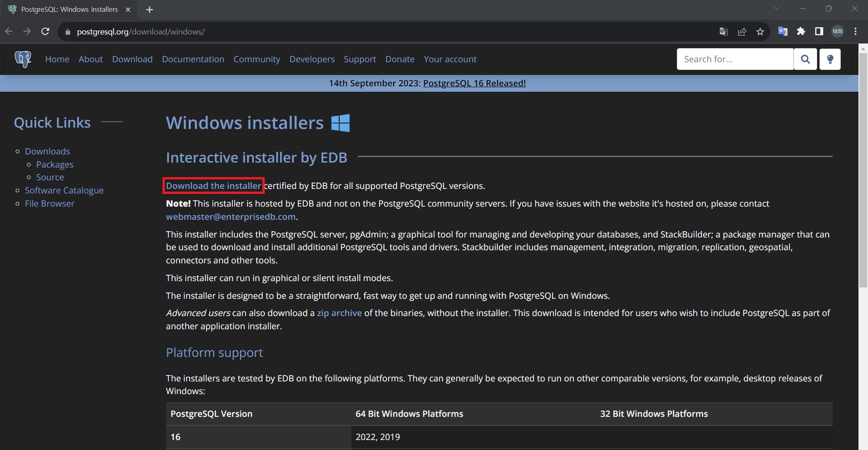868x450 pixels.
Task: Click the search magnifier button
Action: [805, 59]
